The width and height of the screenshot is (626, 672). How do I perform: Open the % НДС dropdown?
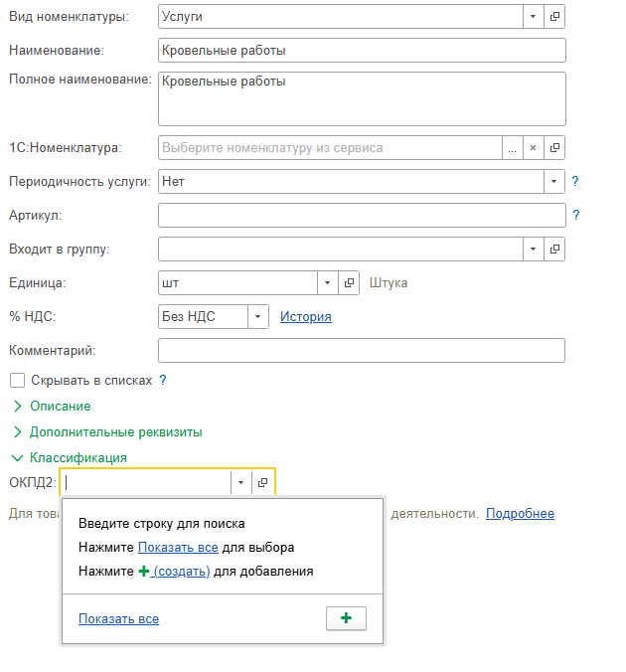[257, 317]
